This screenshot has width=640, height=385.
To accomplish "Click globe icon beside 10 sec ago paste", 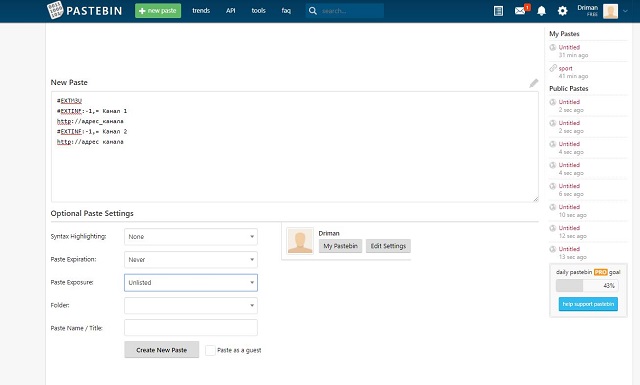I will pos(553,207).
